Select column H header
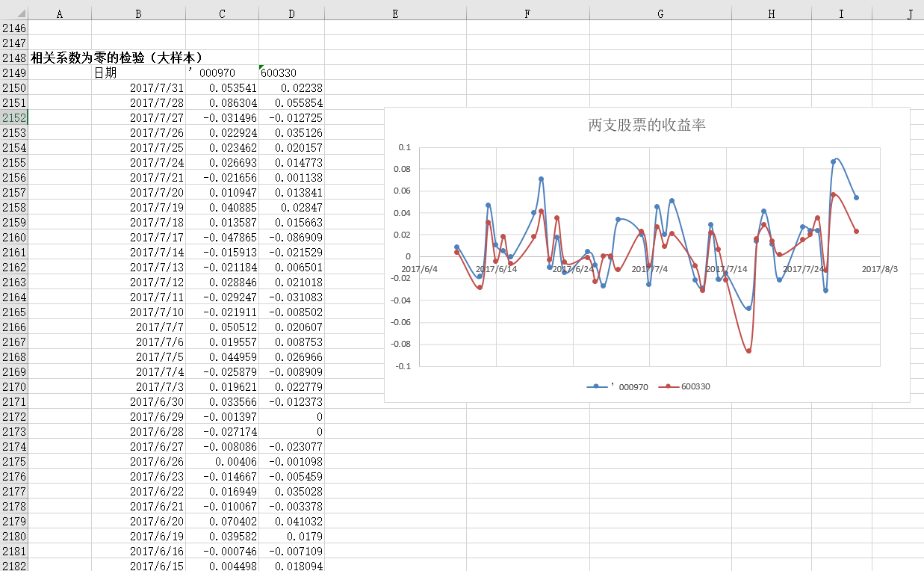The height and width of the screenshot is (571, 924). click(772, 13)
